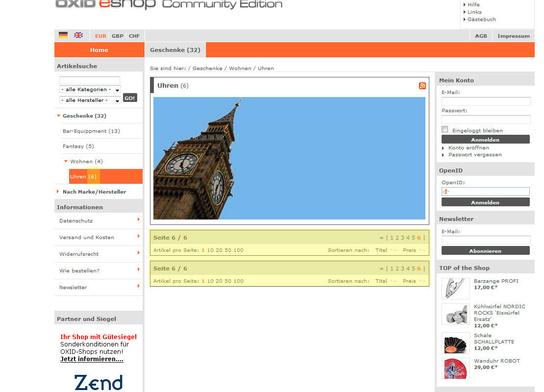Click the Barzange PROFI product thumbnail
The width and height of the screenshot is (544, 392).
455,289
